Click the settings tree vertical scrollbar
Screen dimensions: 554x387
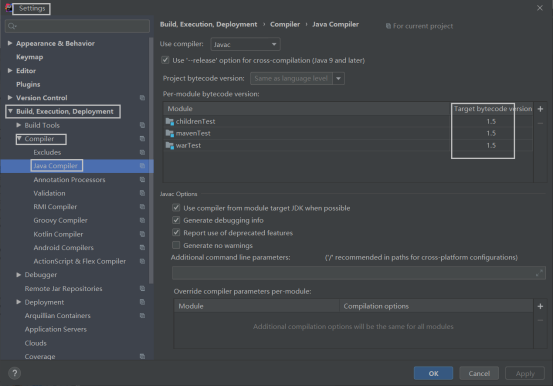(151, 161)
